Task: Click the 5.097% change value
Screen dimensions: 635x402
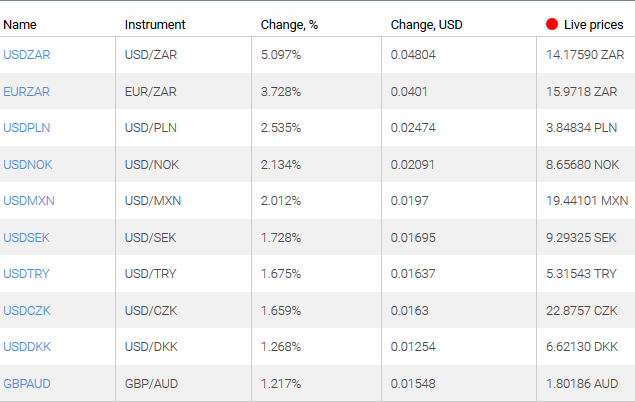Action: tap(281, 55)
